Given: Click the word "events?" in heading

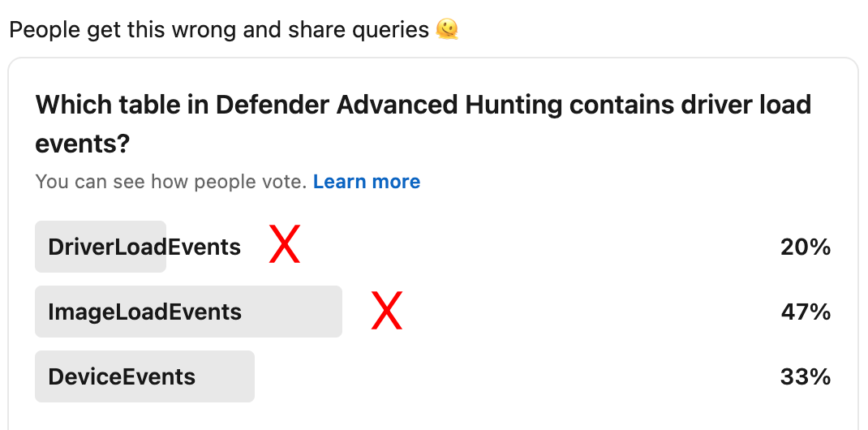Looking at the screenshot, I should click(x=83, y=144).
